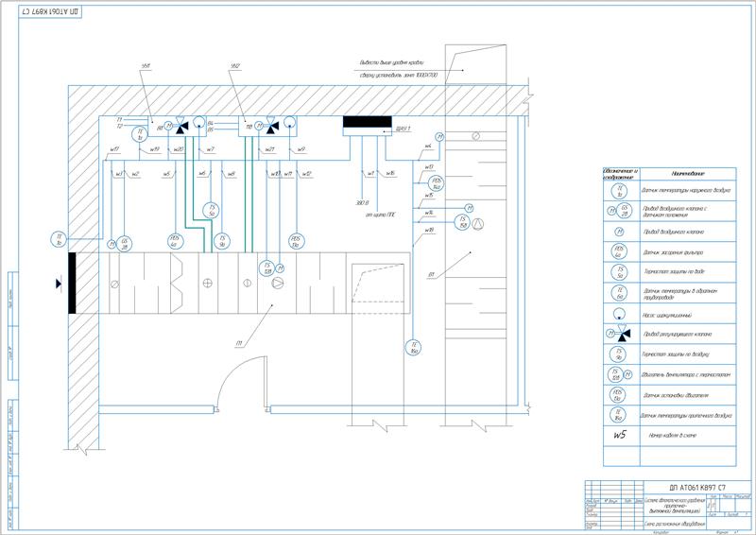Select the TE 16a sensor circle in the drawing
This screenshot has height=535, width=756.
point(413,347)
